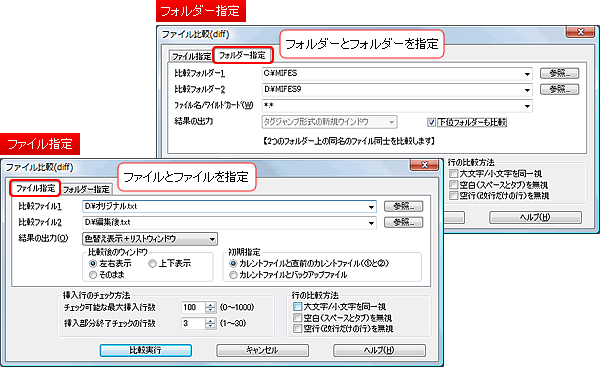Browse for 比較フォルダー2 with 参照 button

click(x=559, y=89)
